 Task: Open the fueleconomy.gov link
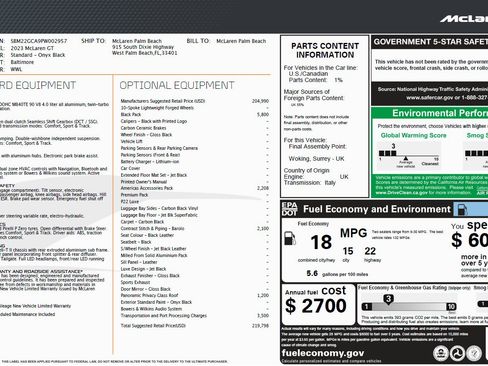tap(323, 353)
